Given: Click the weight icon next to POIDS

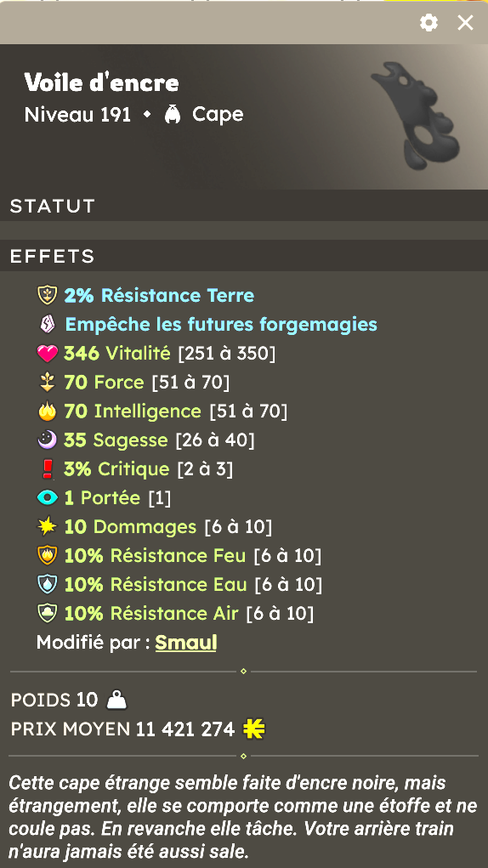Looking at the screenshot, I should [116, 701].
